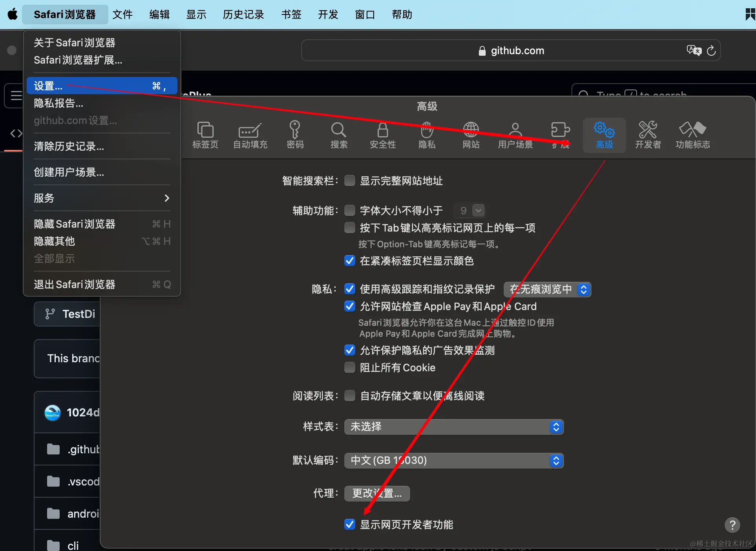Open Safari help via question mark button

[732, 525]
